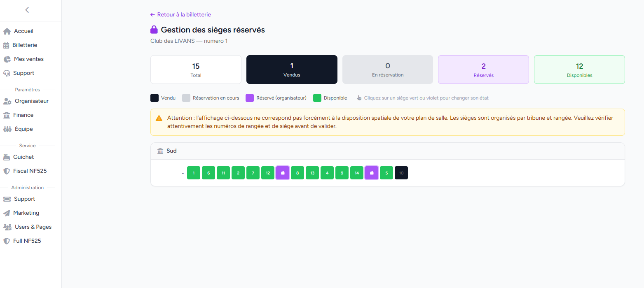Select the Marketing paper plane icon
This screenshot has width=644, height=288.
click(7, 213)
